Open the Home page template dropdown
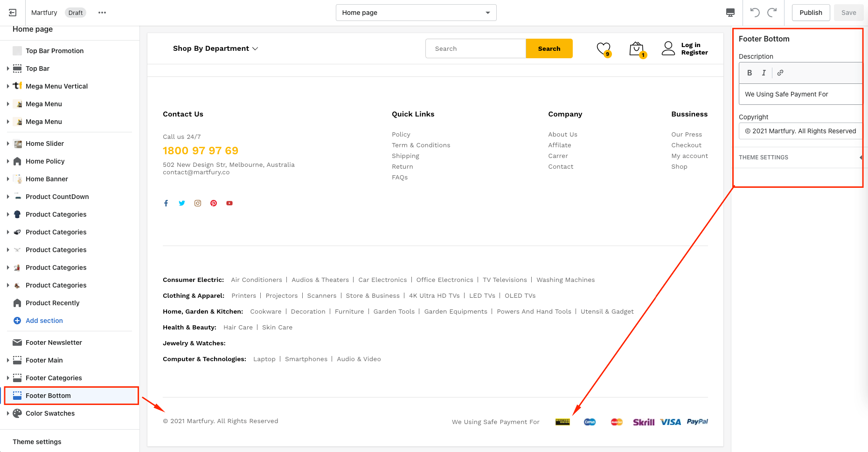 pos(416,13)
